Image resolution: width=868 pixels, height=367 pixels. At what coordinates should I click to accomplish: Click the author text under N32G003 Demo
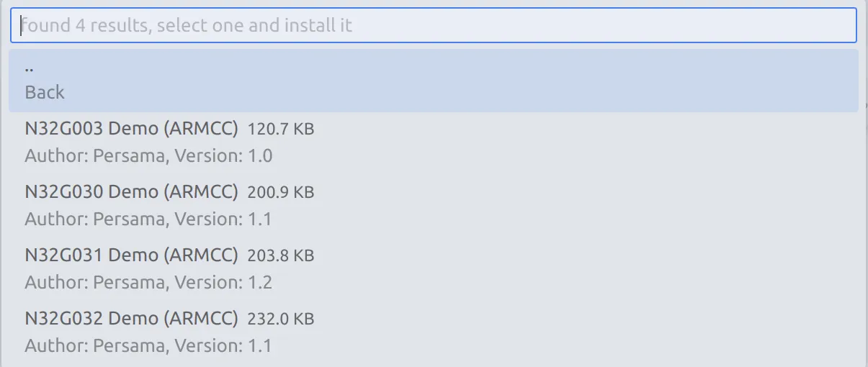(x=94, y=156)
